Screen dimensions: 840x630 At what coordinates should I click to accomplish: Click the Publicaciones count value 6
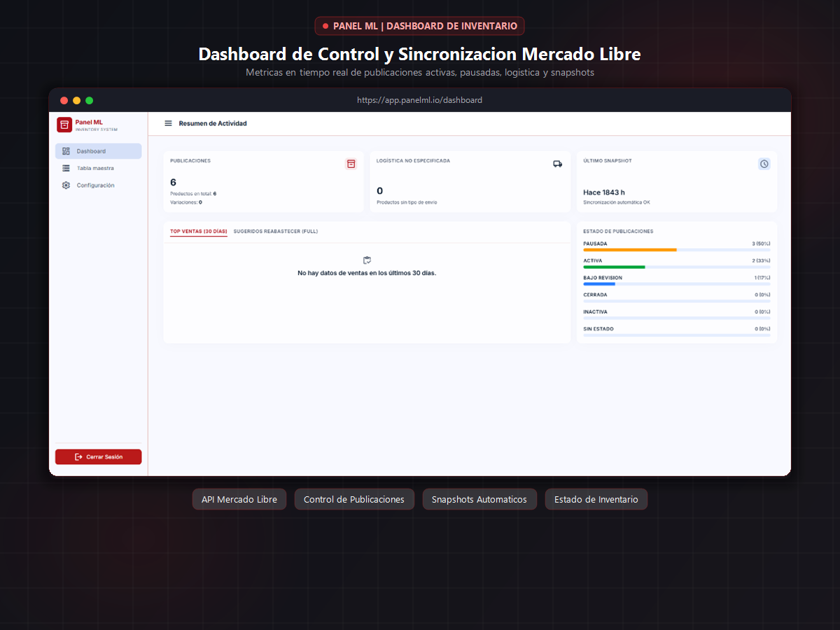pyautogui.click(x=174, y=183)
